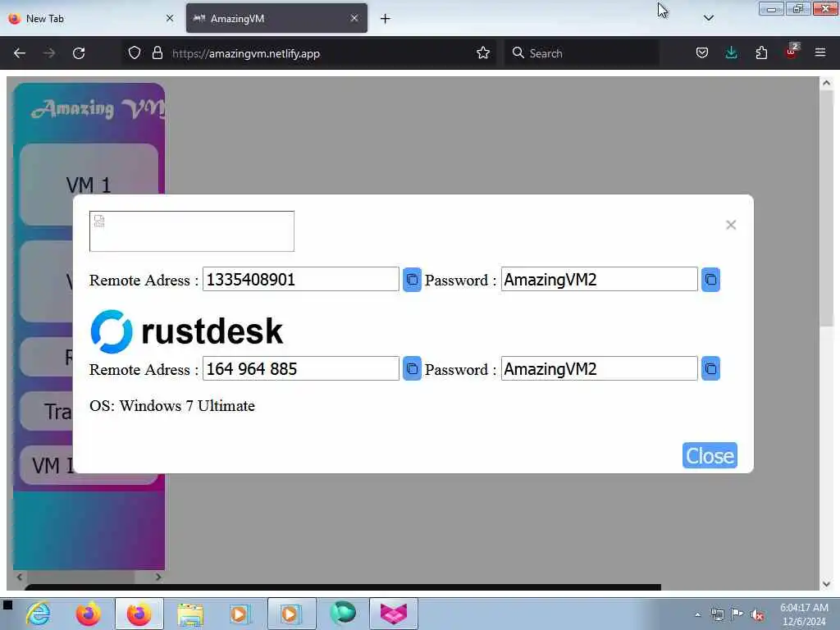Open the Extensions puzzle icon
840x630 pixels.
(761, 53)
